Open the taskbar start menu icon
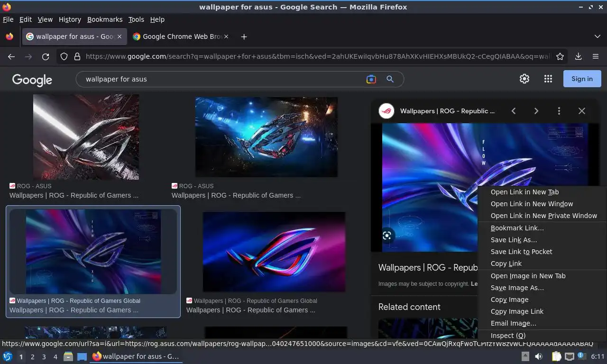Viewport: 607px width, 364px height. coord(8,356)
